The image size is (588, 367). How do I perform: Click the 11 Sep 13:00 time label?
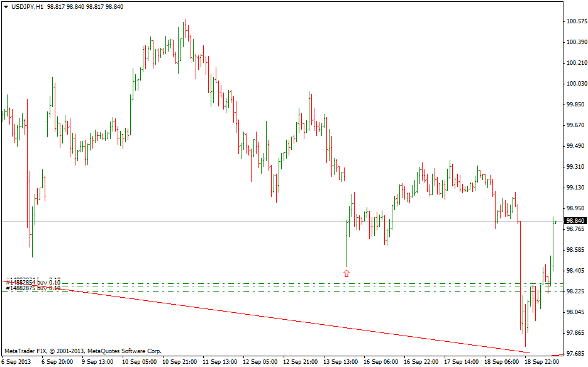point(219,362)
